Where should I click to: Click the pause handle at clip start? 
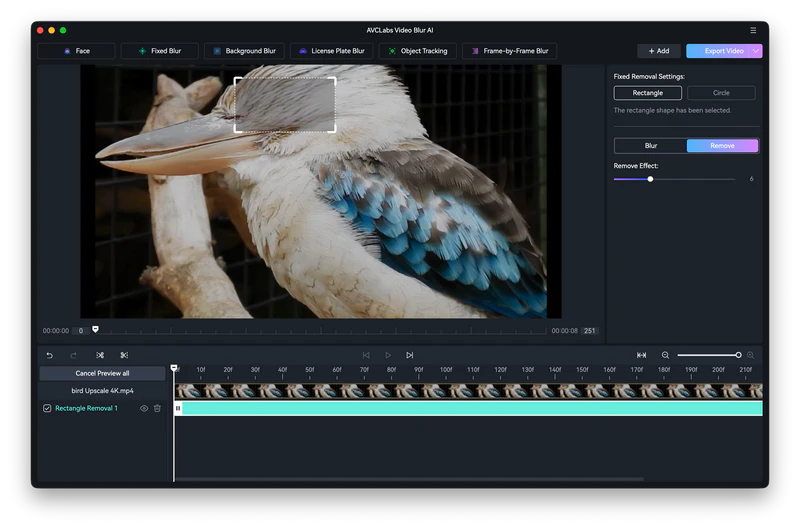click(x=178, y=408)
